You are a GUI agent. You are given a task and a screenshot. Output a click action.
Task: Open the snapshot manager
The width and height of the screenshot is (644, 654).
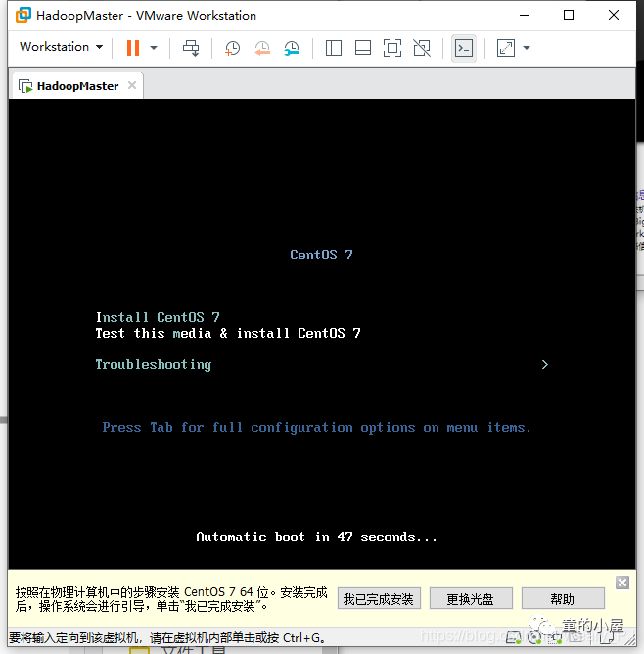click(292, 48)
